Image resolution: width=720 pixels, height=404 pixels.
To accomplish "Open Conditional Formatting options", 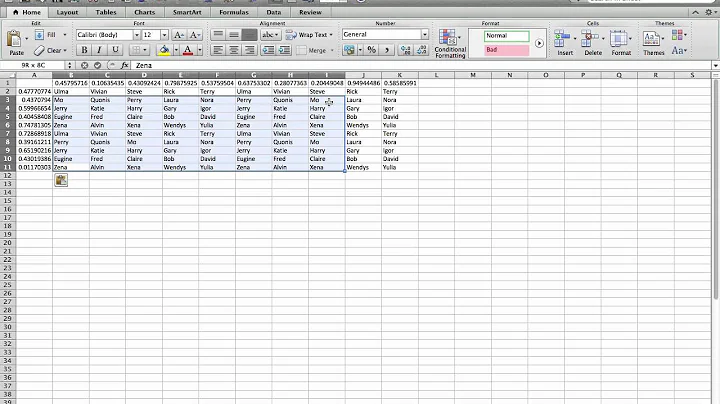I will point(450,42).
